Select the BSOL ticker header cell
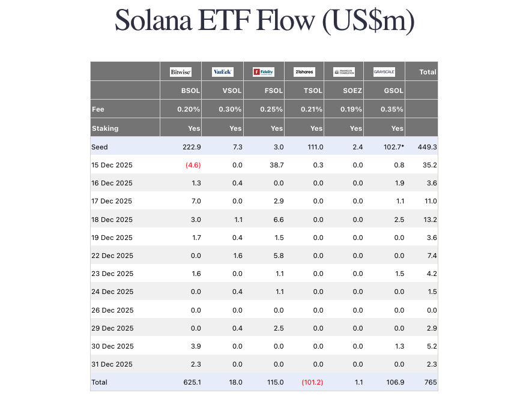The image size is (532, 405). tap(190, 91)
